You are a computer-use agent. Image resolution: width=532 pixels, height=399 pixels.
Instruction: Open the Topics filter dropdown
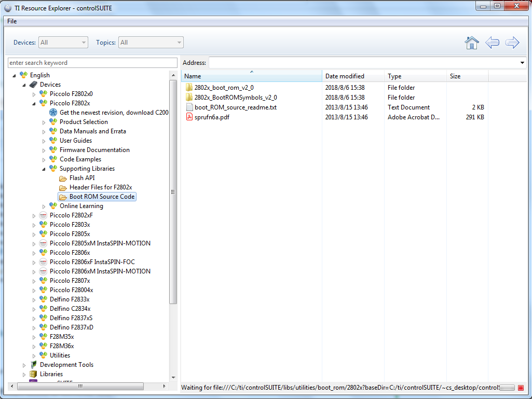coord(151,43)
